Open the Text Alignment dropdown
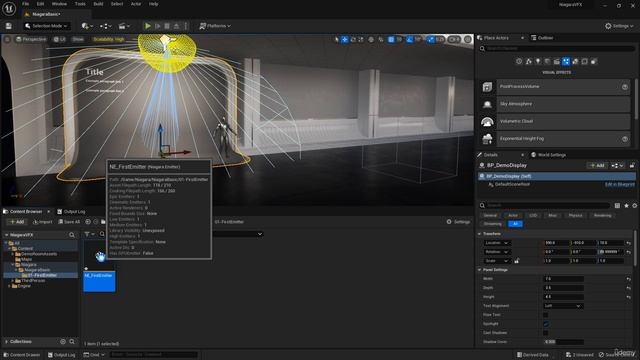 click(x=563, y=306)
